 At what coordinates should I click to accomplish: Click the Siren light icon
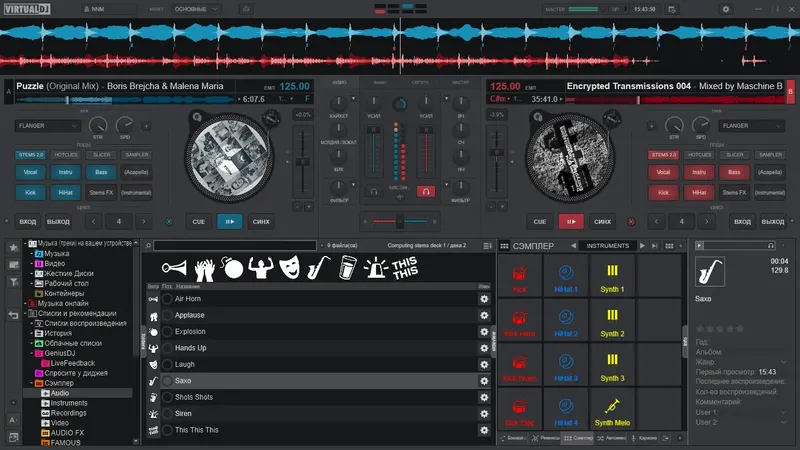(x=376, y=268)
